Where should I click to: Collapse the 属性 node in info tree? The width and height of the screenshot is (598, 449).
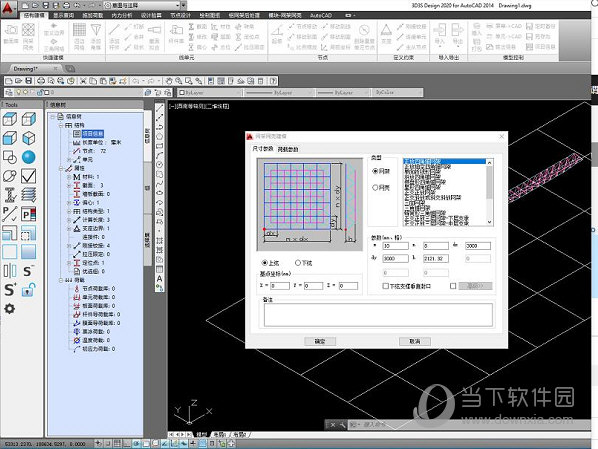61,168
